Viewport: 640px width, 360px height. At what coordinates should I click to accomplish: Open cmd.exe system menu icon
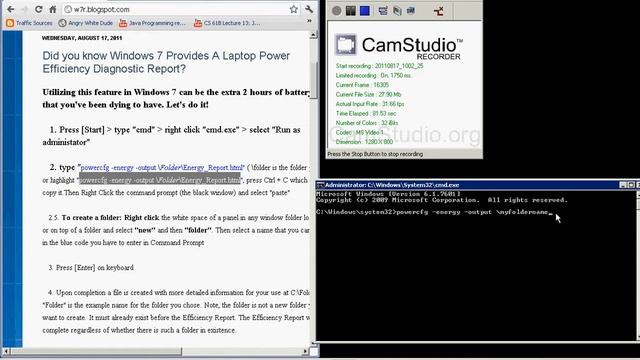(320, 185)
